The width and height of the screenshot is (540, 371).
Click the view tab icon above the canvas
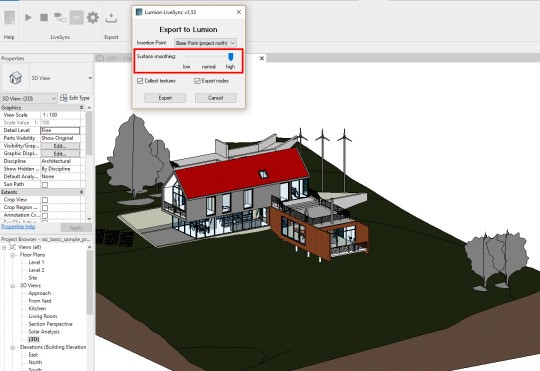tap(100, 58)
